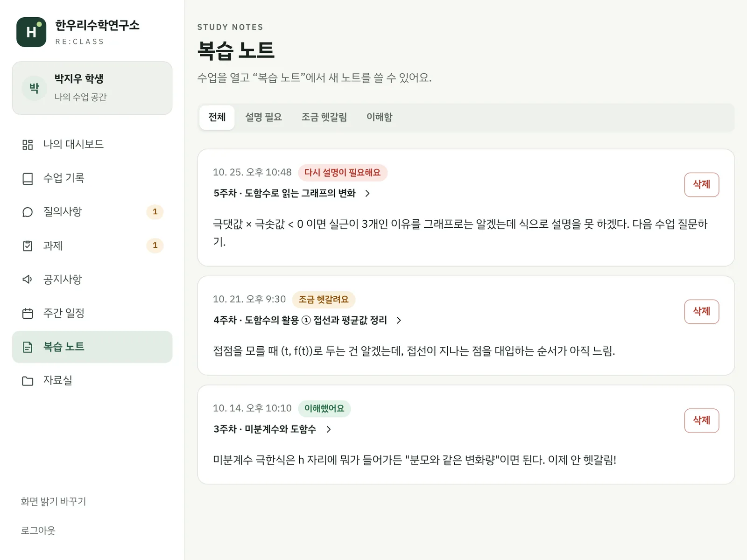
Task: Select 복습 노트 in sidebar
Action: coord(92,347)
